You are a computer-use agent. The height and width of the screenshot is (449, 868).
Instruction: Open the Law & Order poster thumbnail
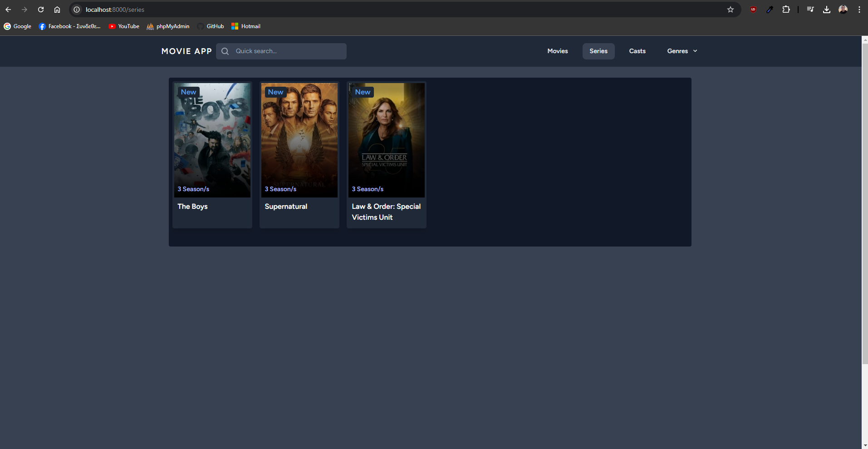pyautogui.click(x=387, y=140)
